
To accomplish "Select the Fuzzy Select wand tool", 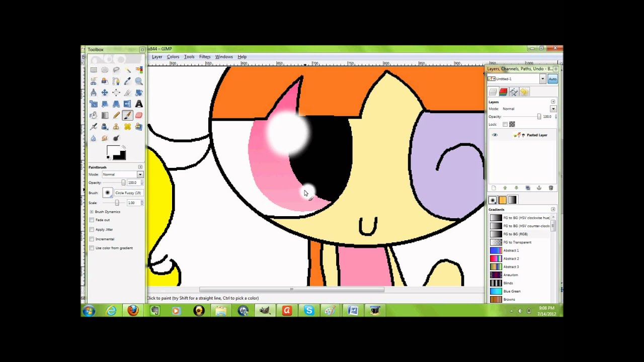I will coord(128,70).
